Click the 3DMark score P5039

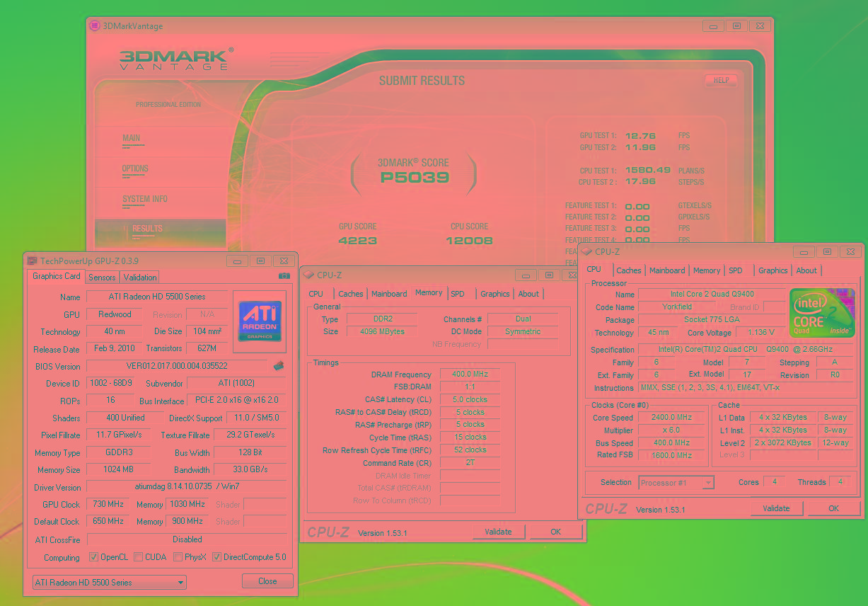[415, 177]
